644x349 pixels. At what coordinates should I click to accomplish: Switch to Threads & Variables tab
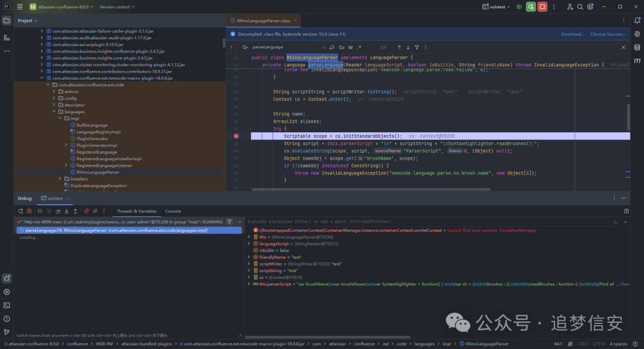click(x=137, y=211)
